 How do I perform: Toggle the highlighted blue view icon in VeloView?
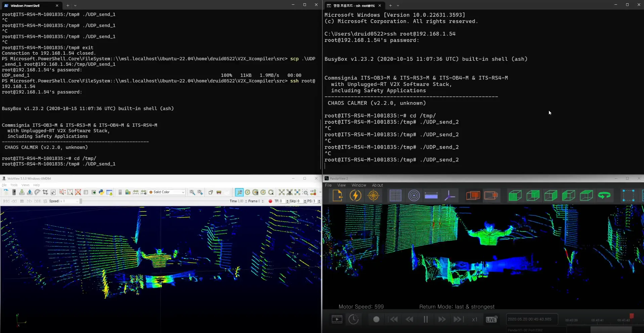point(239,192)
